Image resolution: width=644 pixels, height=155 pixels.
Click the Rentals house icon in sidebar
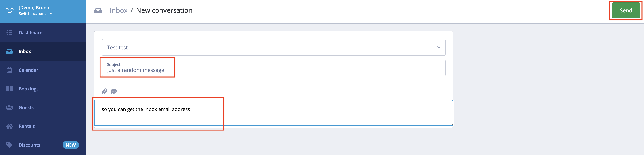click(9, 126)
